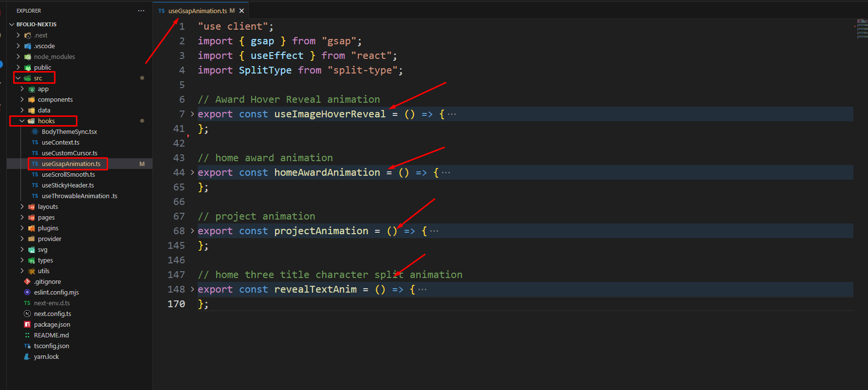Collapse the BFOLIO-NEXTJS project root section

12,24
